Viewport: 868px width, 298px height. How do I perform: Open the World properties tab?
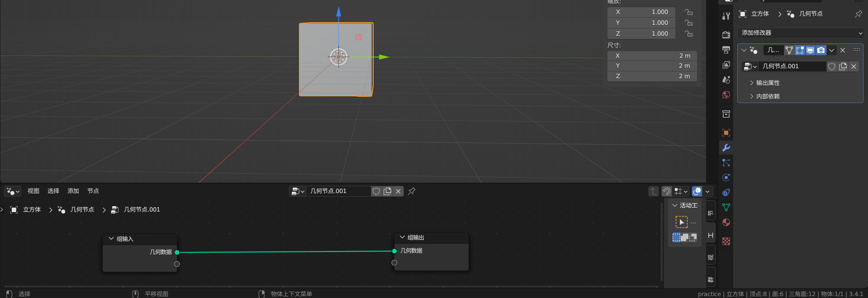click(726, 95)
